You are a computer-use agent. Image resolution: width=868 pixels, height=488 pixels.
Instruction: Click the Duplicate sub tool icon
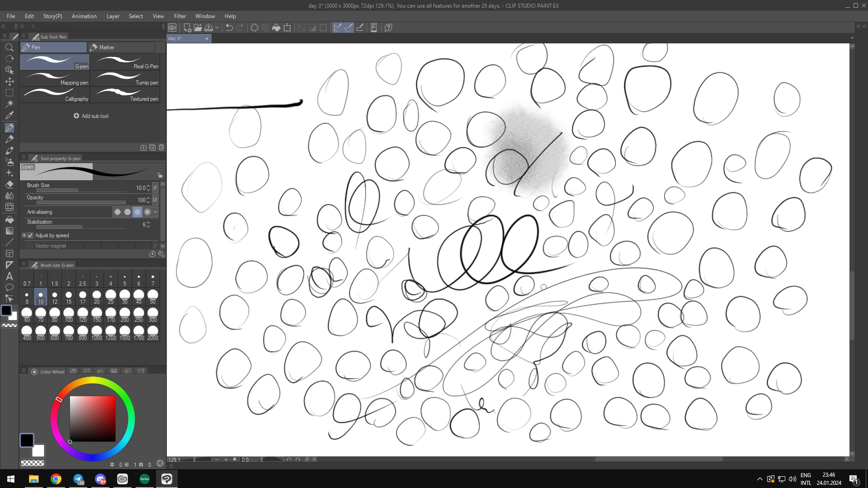152,147
